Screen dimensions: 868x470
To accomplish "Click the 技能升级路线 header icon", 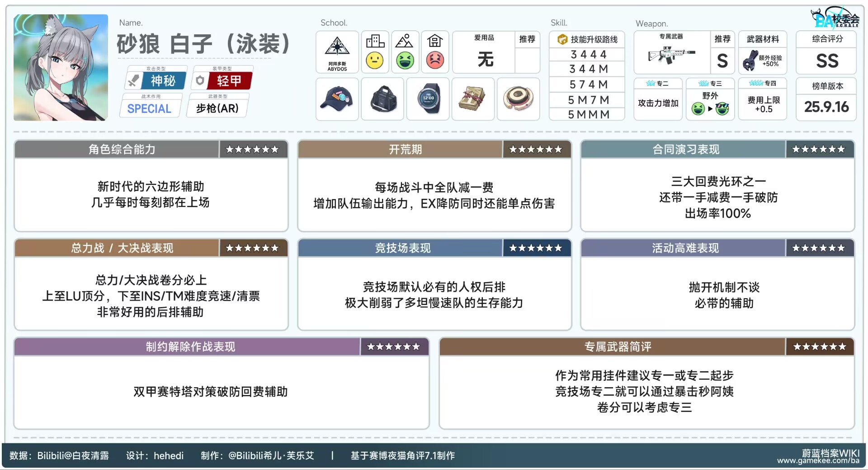I will (x=562, y=40).
